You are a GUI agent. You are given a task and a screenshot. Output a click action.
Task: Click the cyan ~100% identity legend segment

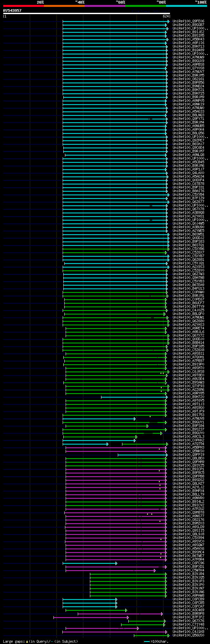pos(186,6)
